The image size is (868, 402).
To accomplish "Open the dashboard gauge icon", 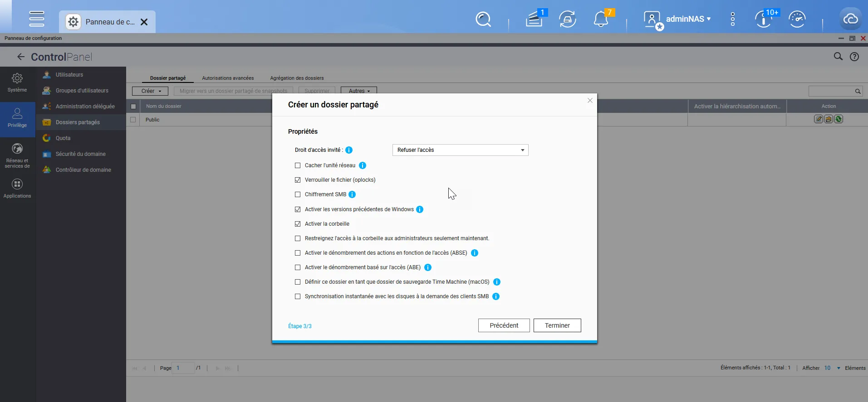I will point(797,19).
